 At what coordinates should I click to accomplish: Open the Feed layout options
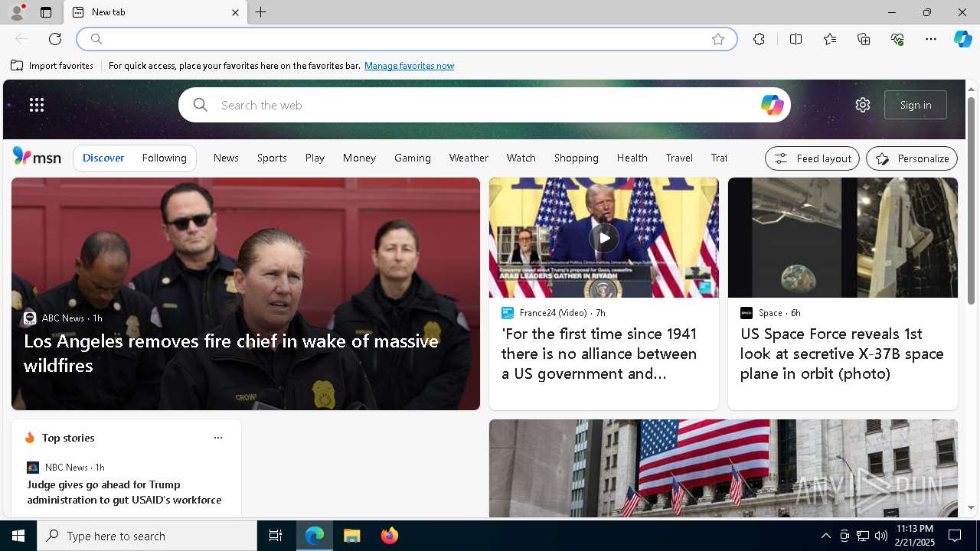click(812, 158)
